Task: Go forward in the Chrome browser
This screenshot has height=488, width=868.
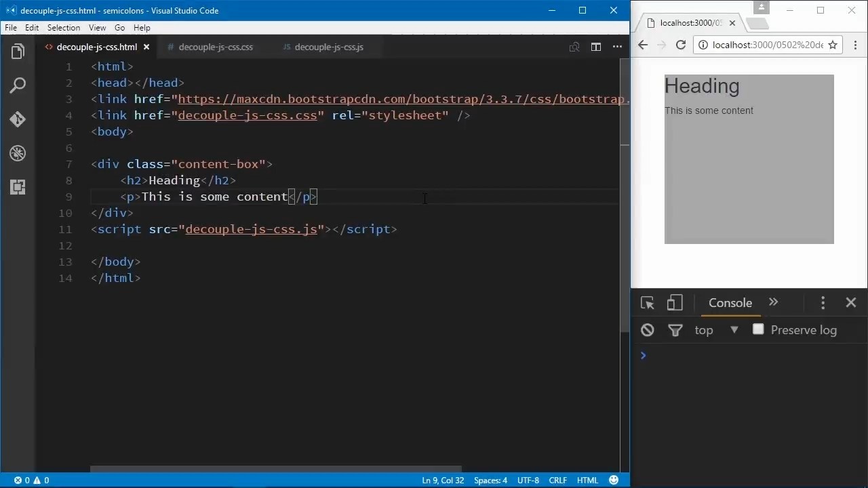Action: pos(662,45)
